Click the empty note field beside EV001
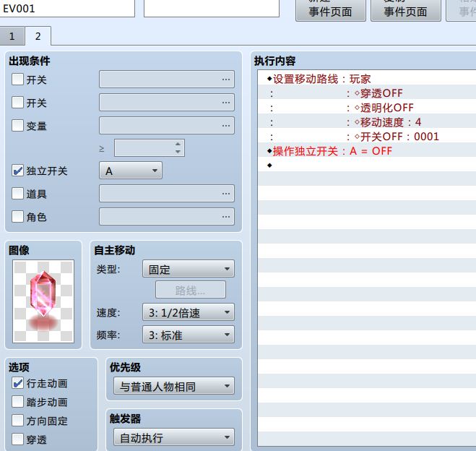The height and width of the screenshot is (451, 476). click(x=212, y=9)
